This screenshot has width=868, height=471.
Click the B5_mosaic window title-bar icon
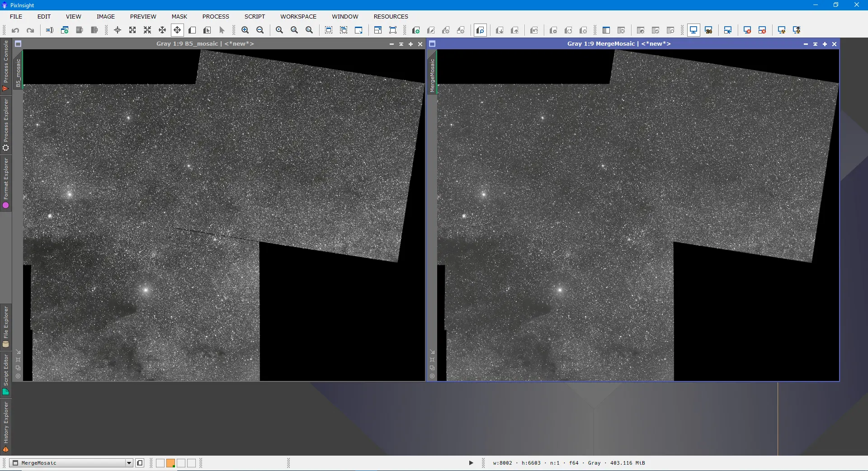18,44
